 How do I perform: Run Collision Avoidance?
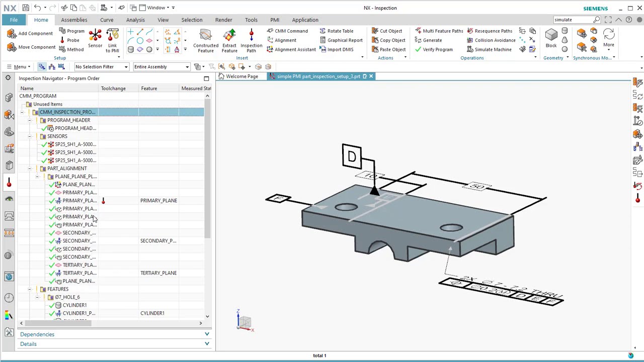[491, 40]
